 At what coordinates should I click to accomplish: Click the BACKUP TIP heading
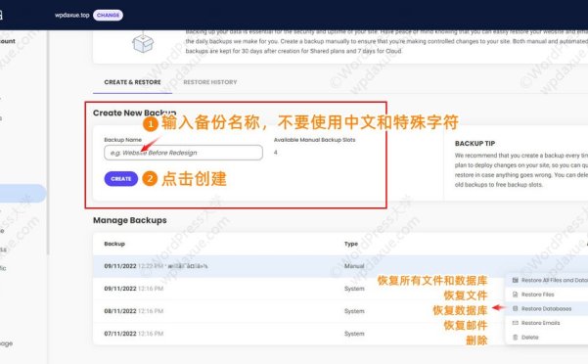coord(475,144)
